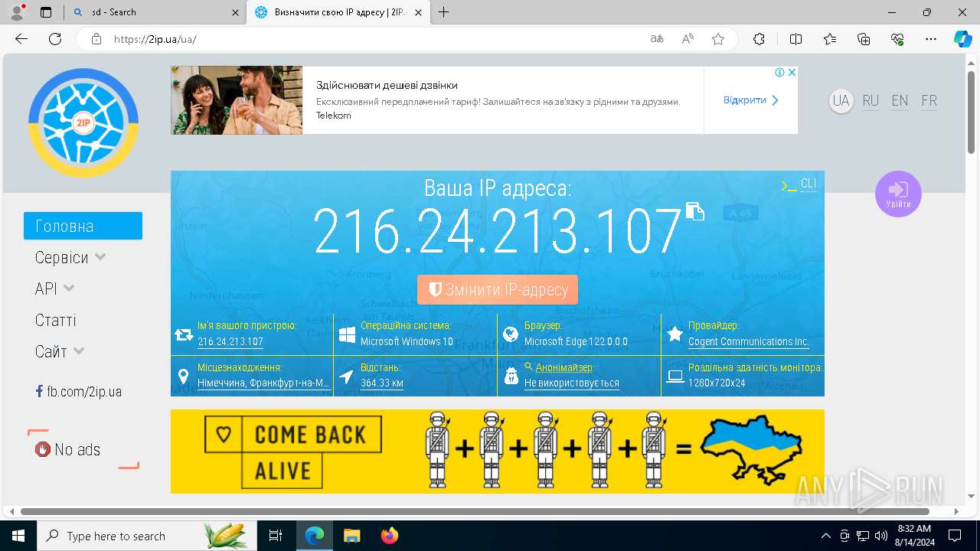Click the horizontal page scrollbar
This screenshot has height=551, width=980.
475,511
